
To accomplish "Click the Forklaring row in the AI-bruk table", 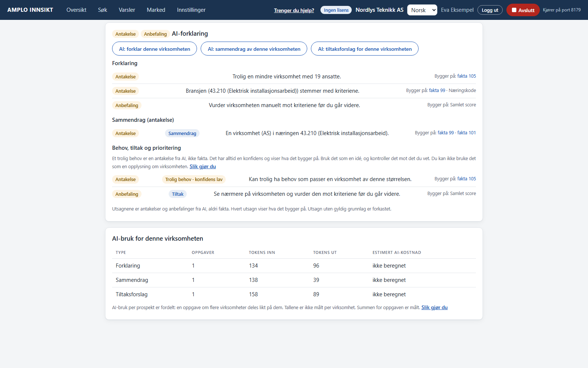I will (x=294, y=266).
